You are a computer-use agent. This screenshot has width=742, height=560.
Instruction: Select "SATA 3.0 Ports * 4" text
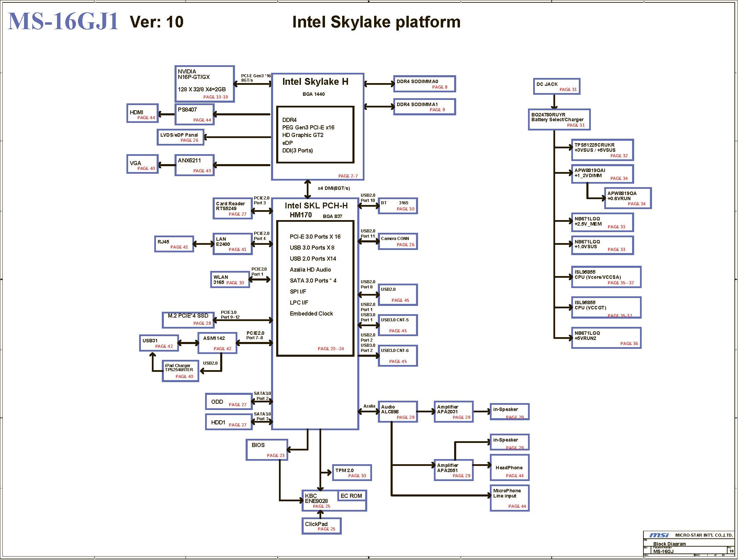[313, 281]
